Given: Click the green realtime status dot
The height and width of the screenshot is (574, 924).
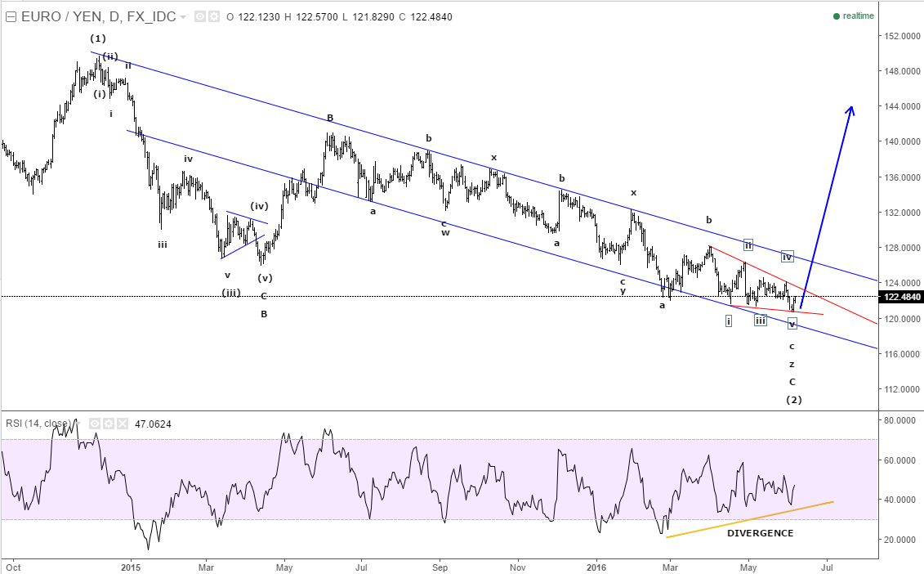Looking at the screenshot, I should 835,15.
